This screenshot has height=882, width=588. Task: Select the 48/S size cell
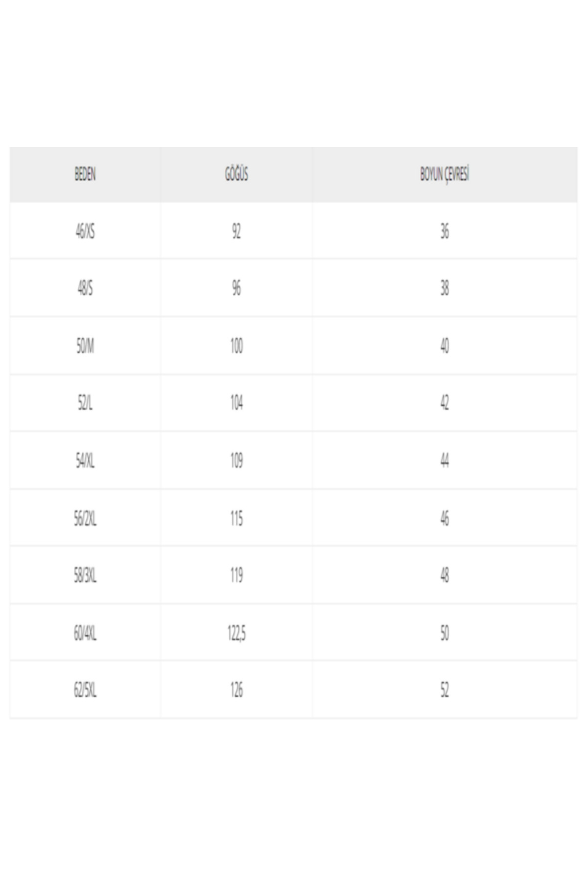point(85,288)
